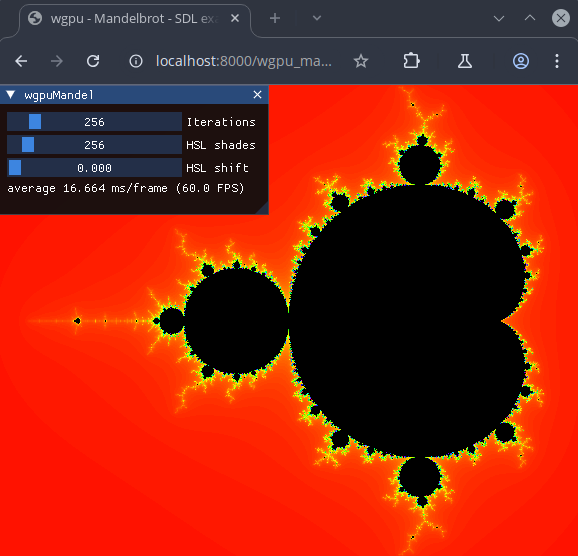The height and width of the screenshot is (556, 578).
Task: Reload the Mandelbrot page
Action: (x=93, y=61)
